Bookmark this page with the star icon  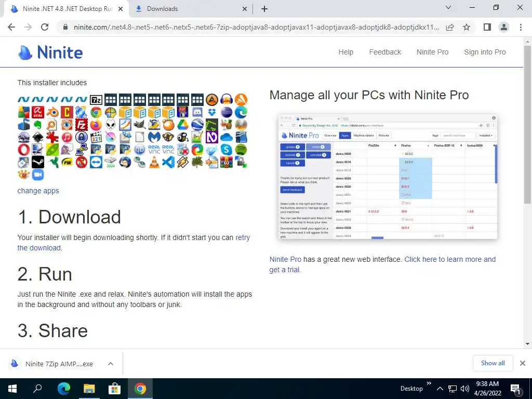pos(467,27)
